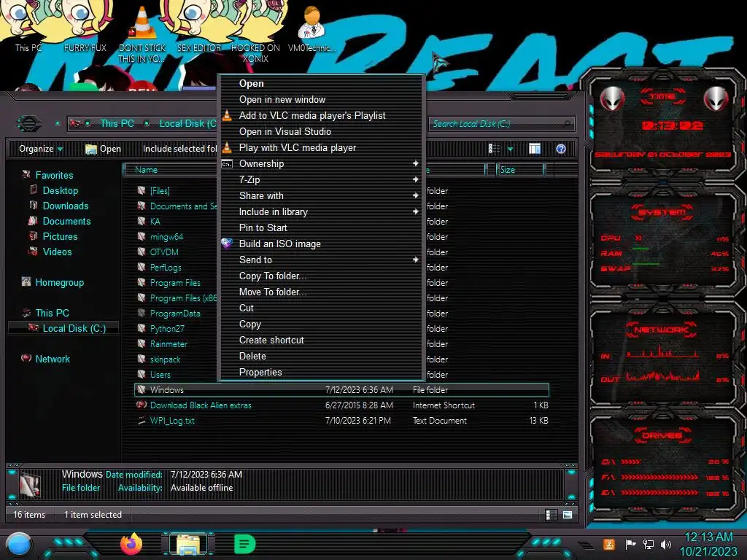This screenshot has height=560, width=747.
Task: Choose Create shortcut
Action: (x=321, y=340)
